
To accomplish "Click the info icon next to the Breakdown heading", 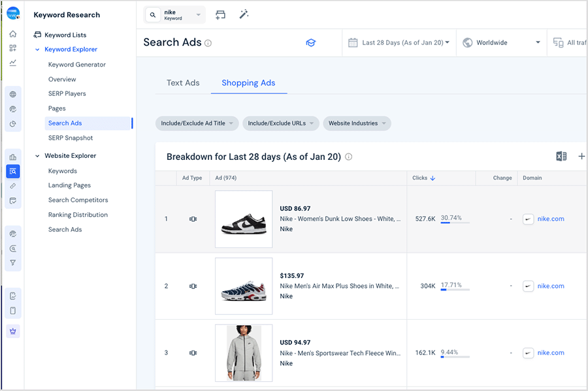I will 349,157.
